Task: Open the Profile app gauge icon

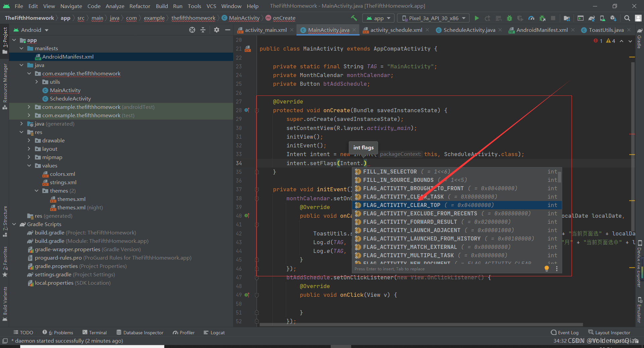Action: (531, 18)
